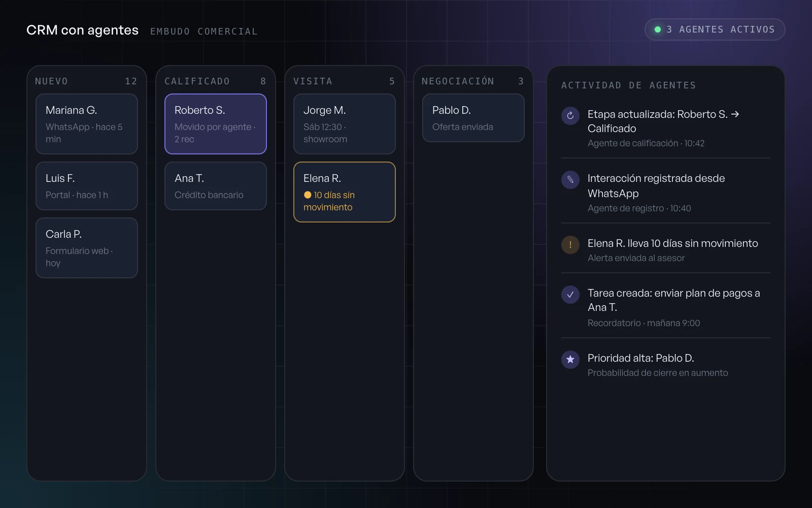The width and height of the screenshot is (812, 508).
Task: Click the CALIFICADO column header
Action: [x=197, y=81]
